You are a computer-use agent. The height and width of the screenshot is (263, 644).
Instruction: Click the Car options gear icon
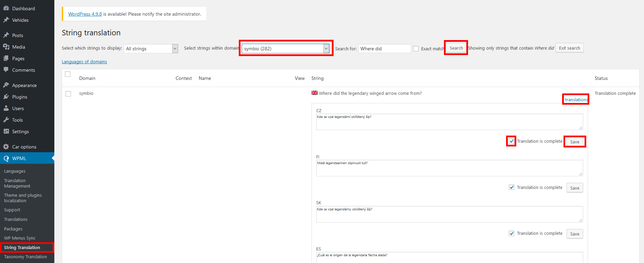(x=6, y=146)
